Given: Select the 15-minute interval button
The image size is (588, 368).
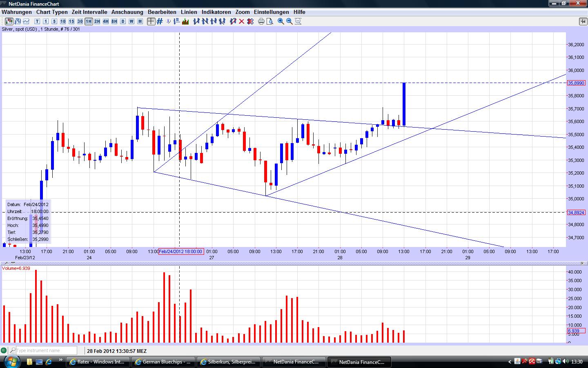Looking at the screenshot, I should (71, 21).
